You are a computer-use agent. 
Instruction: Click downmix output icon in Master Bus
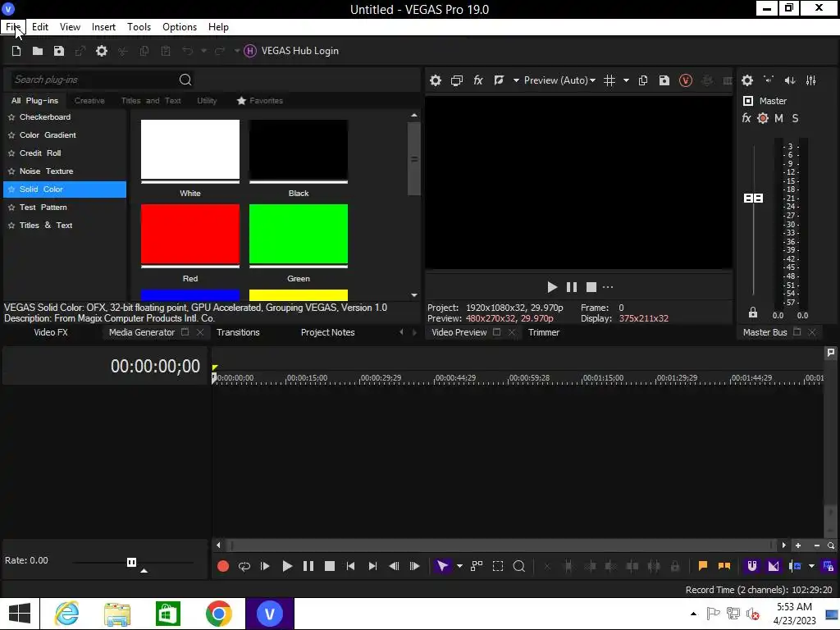coord(769,80)
